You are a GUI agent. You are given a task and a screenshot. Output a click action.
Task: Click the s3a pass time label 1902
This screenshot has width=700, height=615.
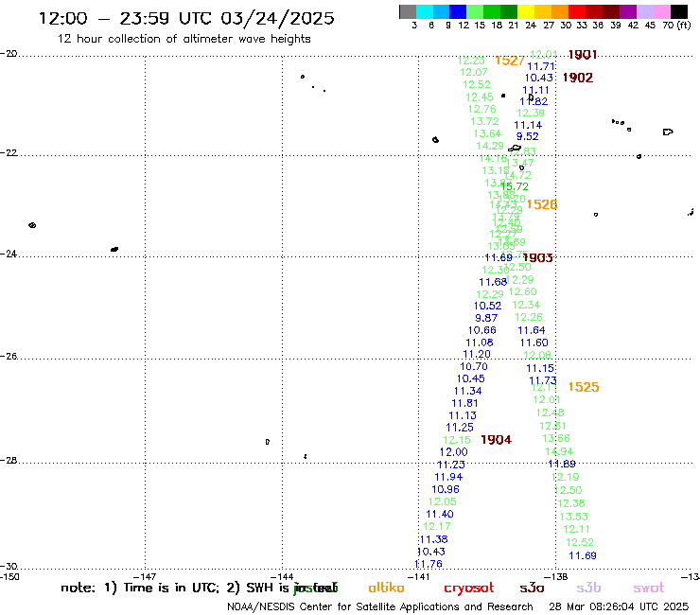click(x=578, y=78)
